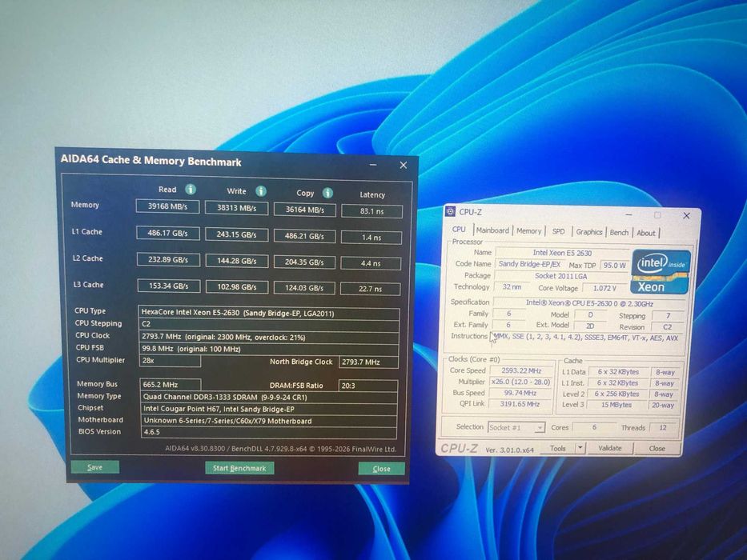Screen dimensions: 747x560
Task: Click the Threads value 12 in CPU-Z
Action: click(x=663, y=428)
